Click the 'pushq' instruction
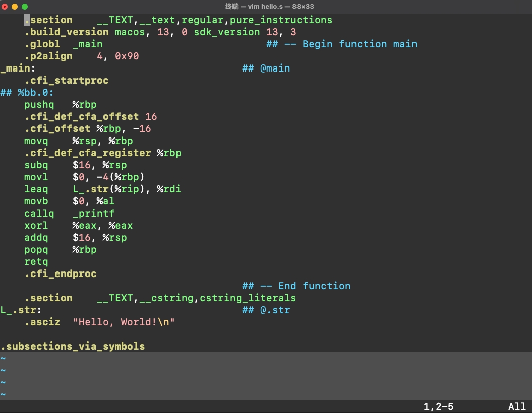 click(39, 104)
